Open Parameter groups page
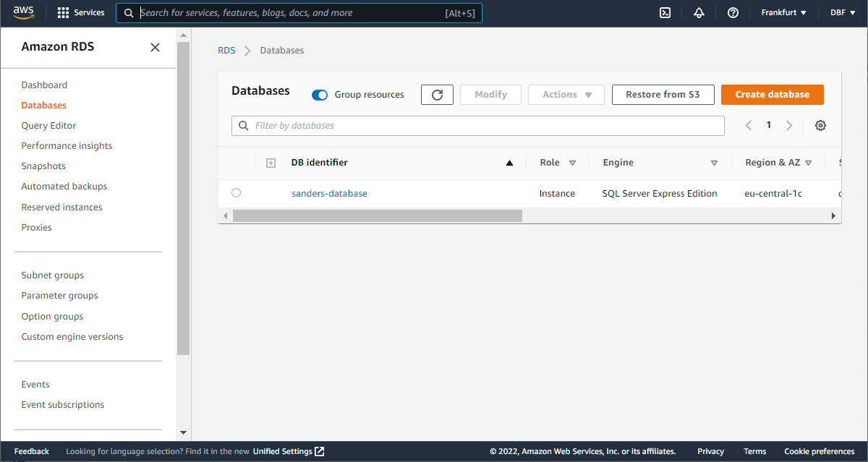The height and width of the screenshot is (462, 868). (x=59, y=295)
